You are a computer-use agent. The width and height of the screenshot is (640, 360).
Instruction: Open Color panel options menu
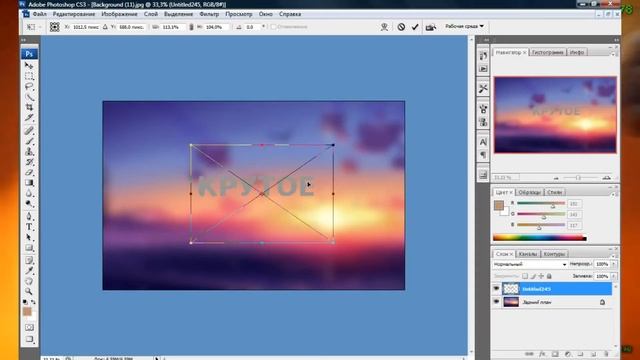point(613,194)
